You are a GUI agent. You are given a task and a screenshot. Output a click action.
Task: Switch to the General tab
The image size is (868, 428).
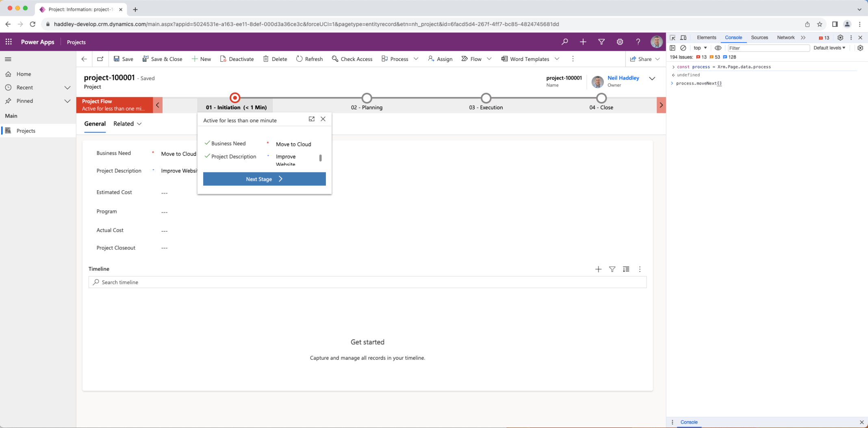pos(95,124)
